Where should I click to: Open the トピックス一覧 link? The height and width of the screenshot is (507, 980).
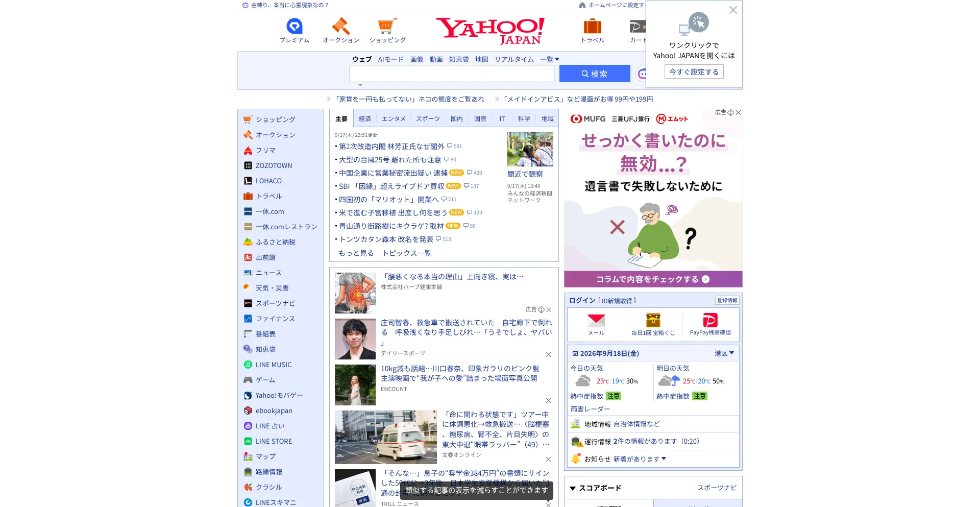click(x=407, y=253)
